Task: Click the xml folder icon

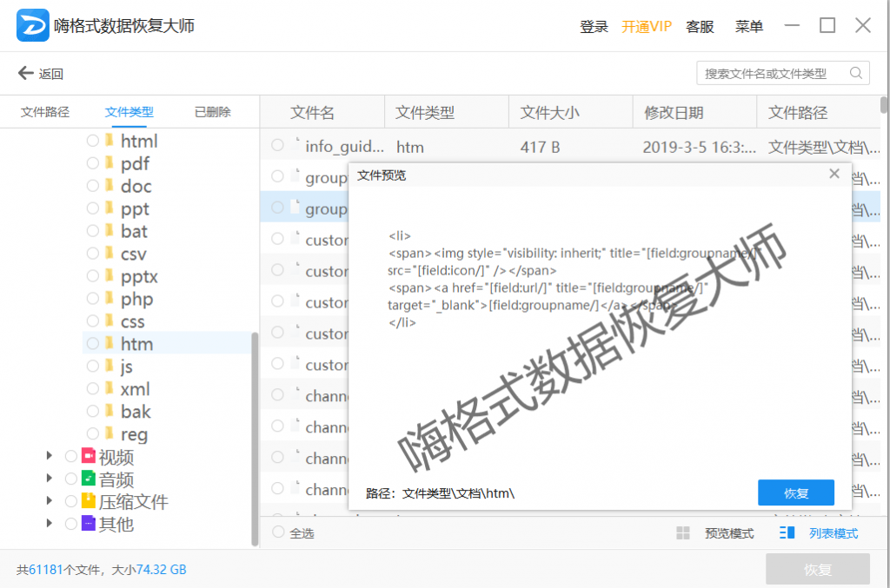Action: 110,388
